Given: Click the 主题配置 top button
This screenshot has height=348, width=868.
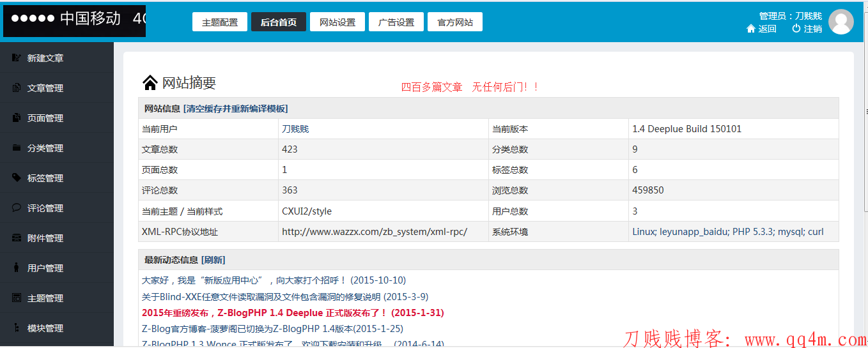Looking at the screenshot, I should click(x=220, y=22).
